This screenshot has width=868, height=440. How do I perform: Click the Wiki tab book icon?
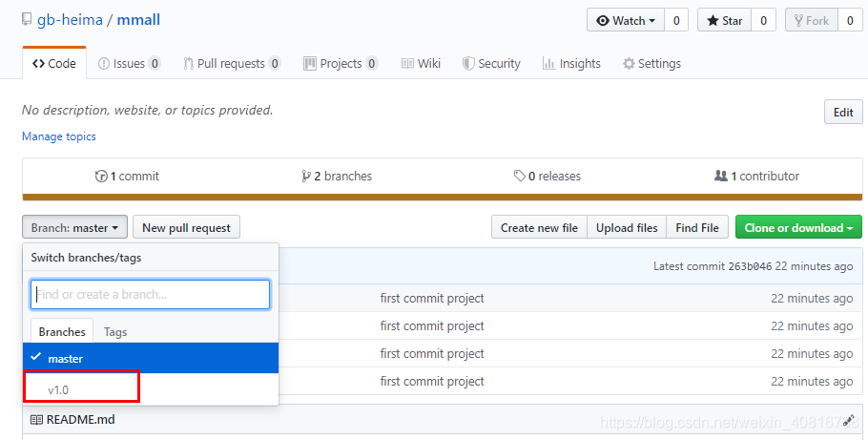407,64
